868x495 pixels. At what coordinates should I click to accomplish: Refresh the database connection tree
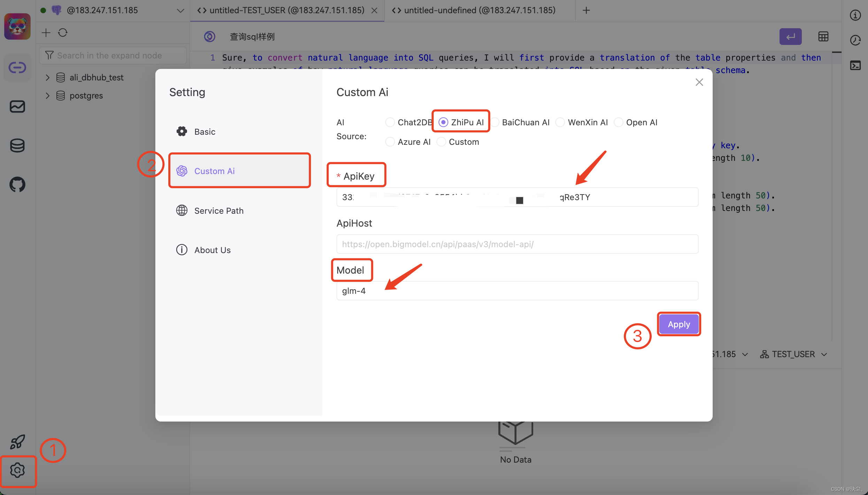point(63,33)
